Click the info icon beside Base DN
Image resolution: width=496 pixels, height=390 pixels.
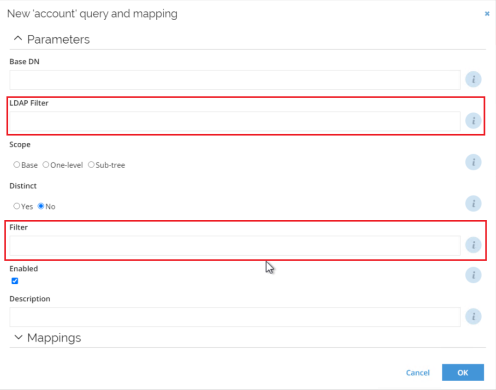coord(473,79)
